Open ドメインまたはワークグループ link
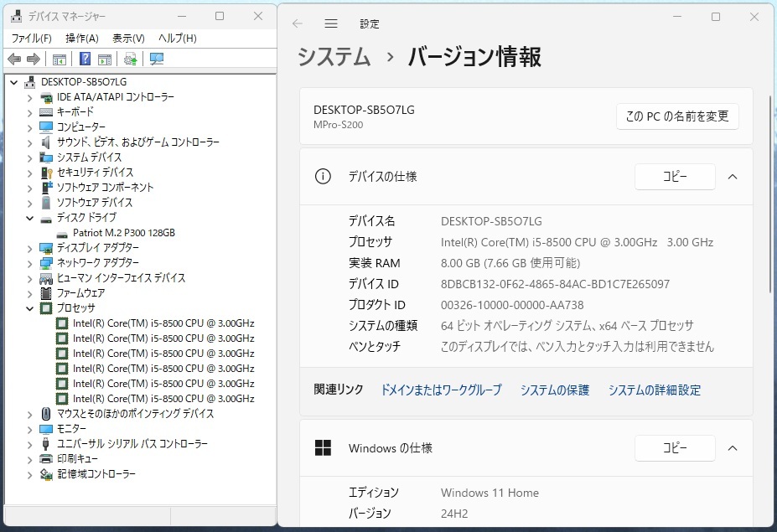777x532 pixels. tap(441, 390)
